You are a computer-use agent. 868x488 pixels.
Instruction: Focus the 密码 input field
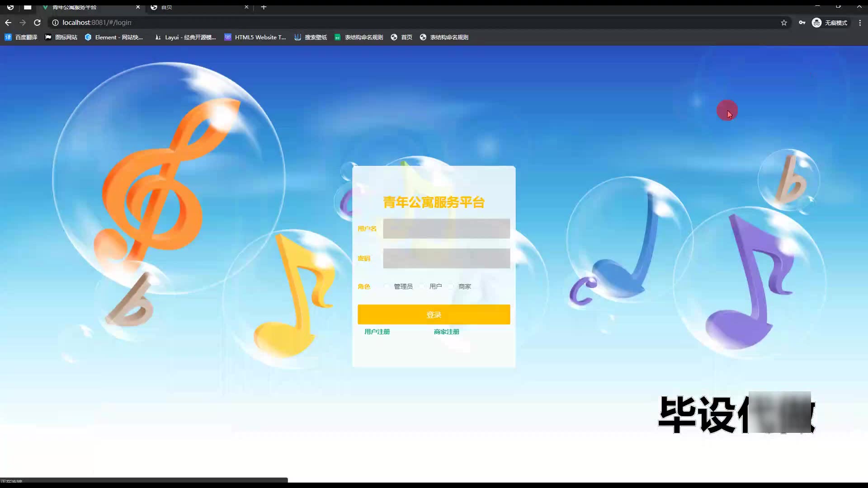point(446,258)
